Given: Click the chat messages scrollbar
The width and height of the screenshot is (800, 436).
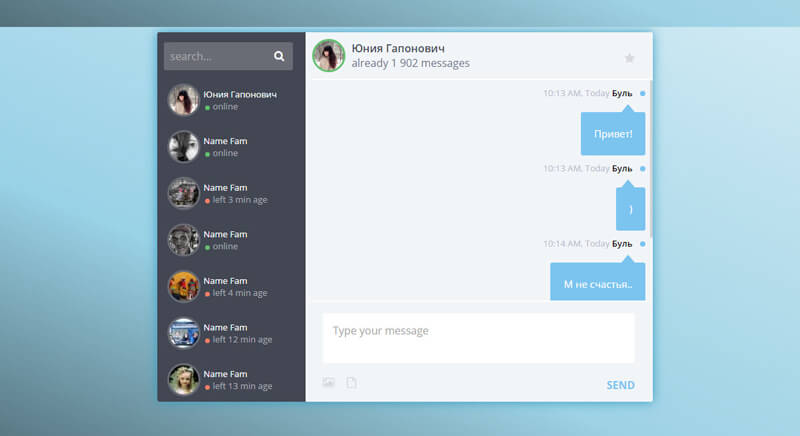Looking at the screenshot, I should pyautogui.click(x=651, y=158).
